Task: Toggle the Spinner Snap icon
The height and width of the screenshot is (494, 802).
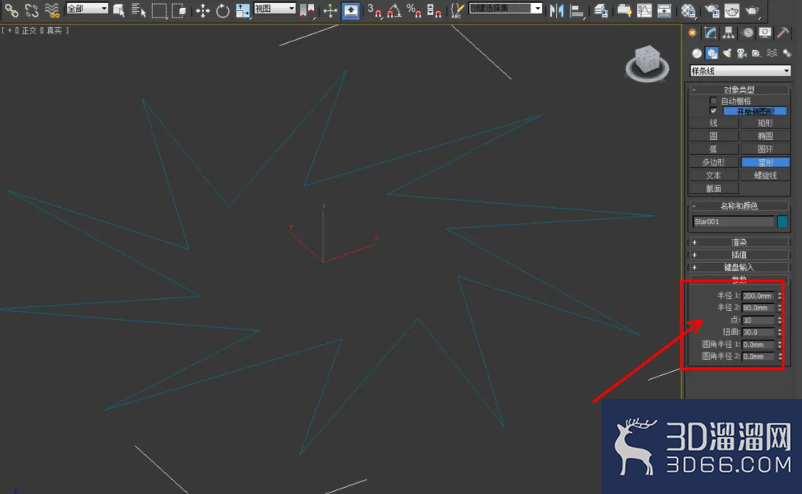Action: click(434, 10)
